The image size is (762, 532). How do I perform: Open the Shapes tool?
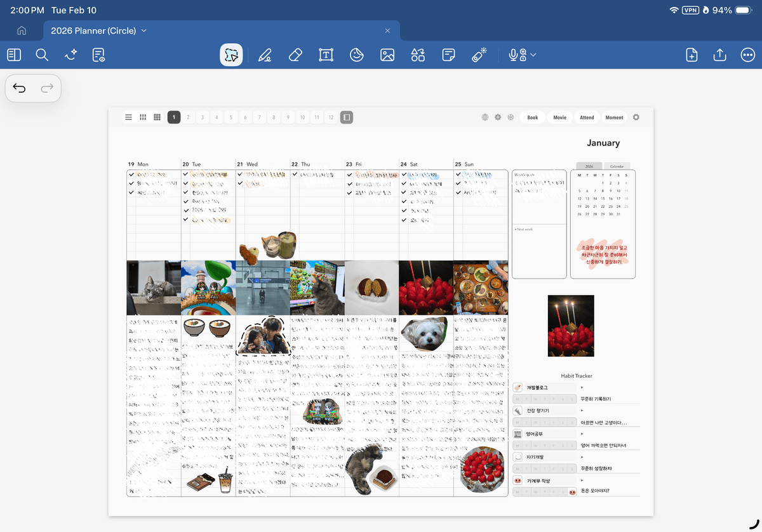(418, 55)
